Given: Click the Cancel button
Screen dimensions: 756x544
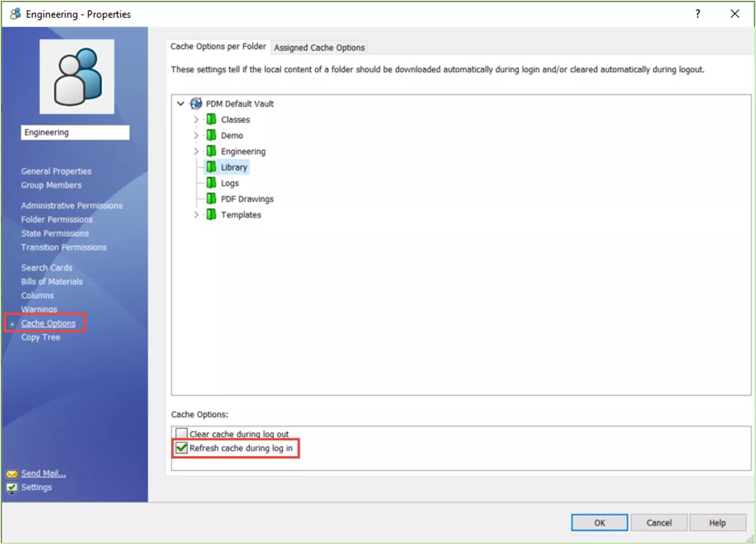Looking at the screenshot, I should pos(659,522).
